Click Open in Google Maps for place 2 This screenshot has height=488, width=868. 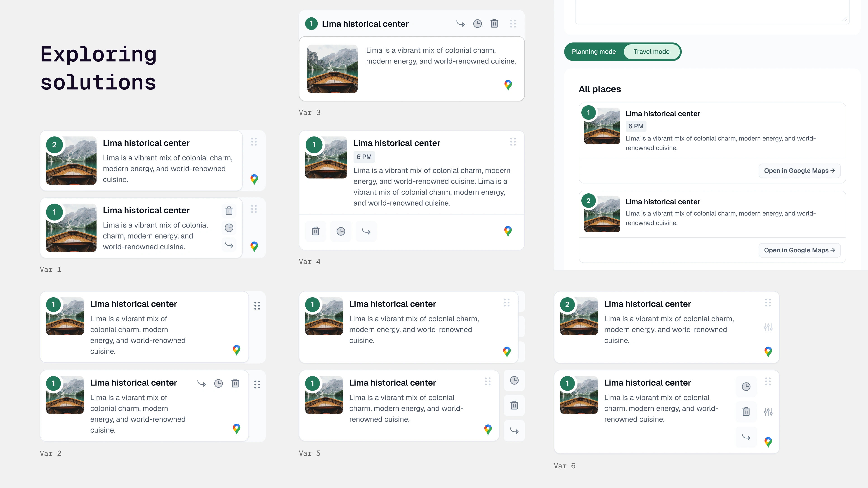click(x=799, y=250)
